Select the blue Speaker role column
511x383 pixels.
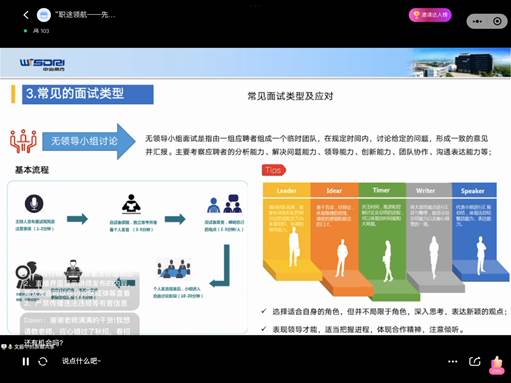[474, 230]
